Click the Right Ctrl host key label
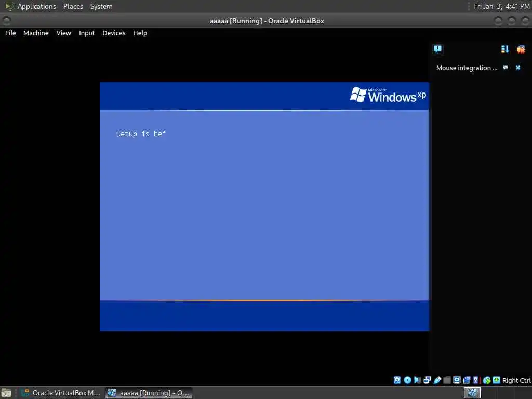Image resolution: width=532 pixels, height=399 pixels. [516, 380]
